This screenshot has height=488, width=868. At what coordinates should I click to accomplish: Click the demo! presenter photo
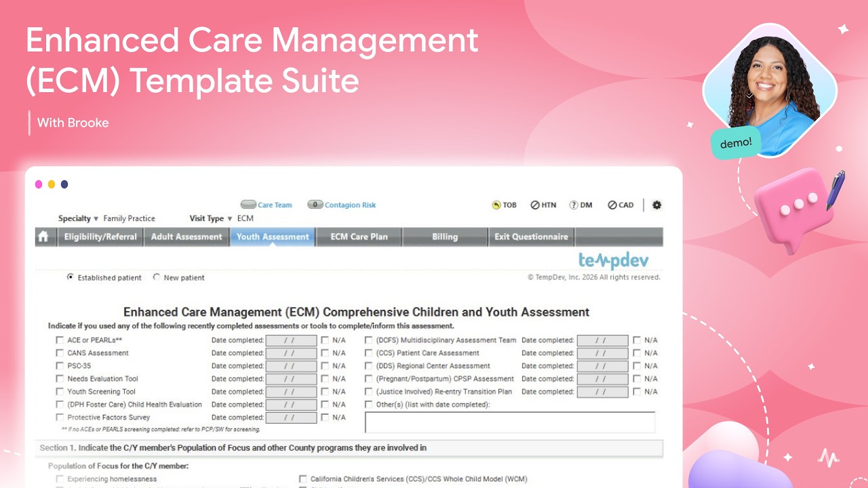tap(770, 90)
